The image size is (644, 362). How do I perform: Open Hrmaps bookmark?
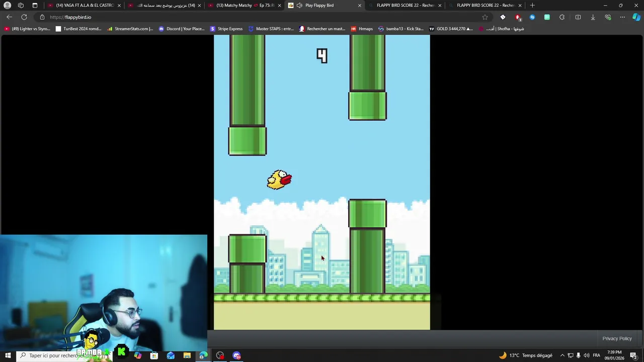pyautogui.click(x=362, y=29)
